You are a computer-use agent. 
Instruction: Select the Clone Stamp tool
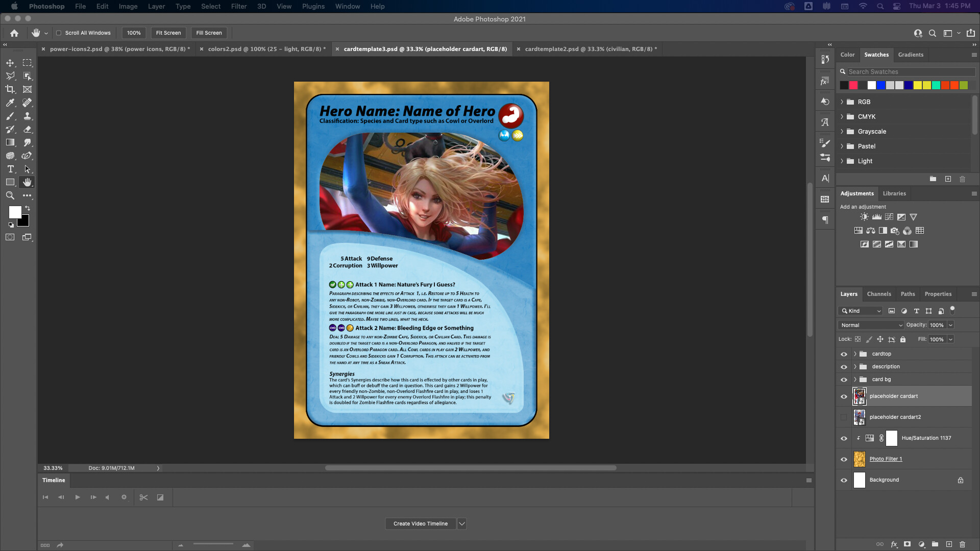pyautogui.click(x=28, y=116)
